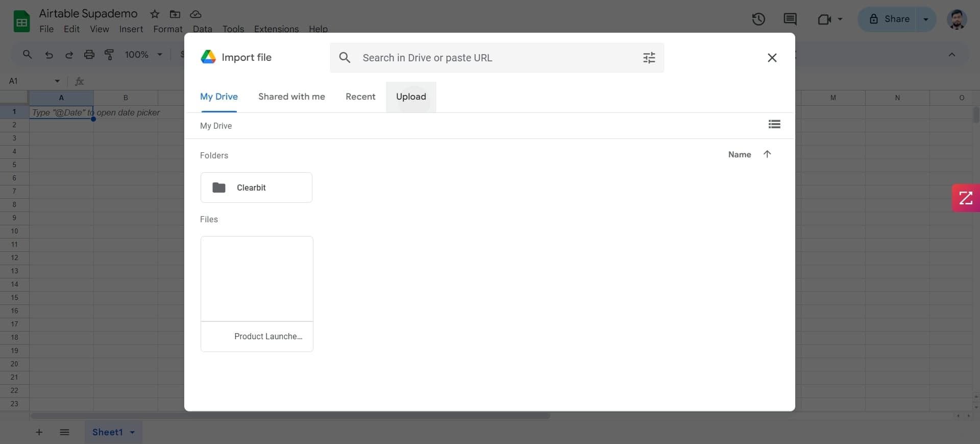Image resolution: width=980 pixels, height=444 pixels.
Task: Open Sheet1 tab options arrow
Action: (x=133, y=432)
